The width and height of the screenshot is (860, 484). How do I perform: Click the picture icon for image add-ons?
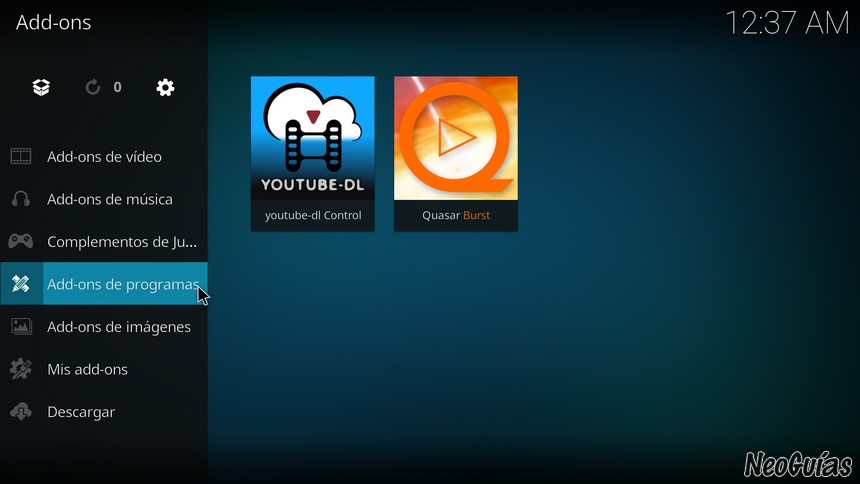coord(21,327)
